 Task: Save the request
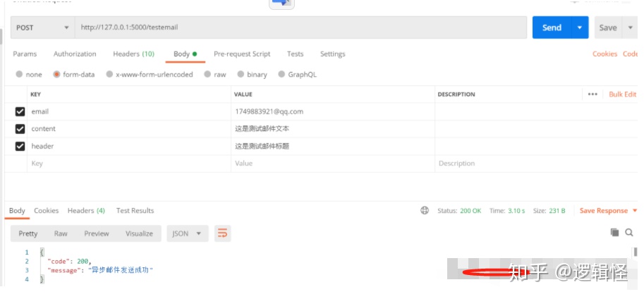608,28
